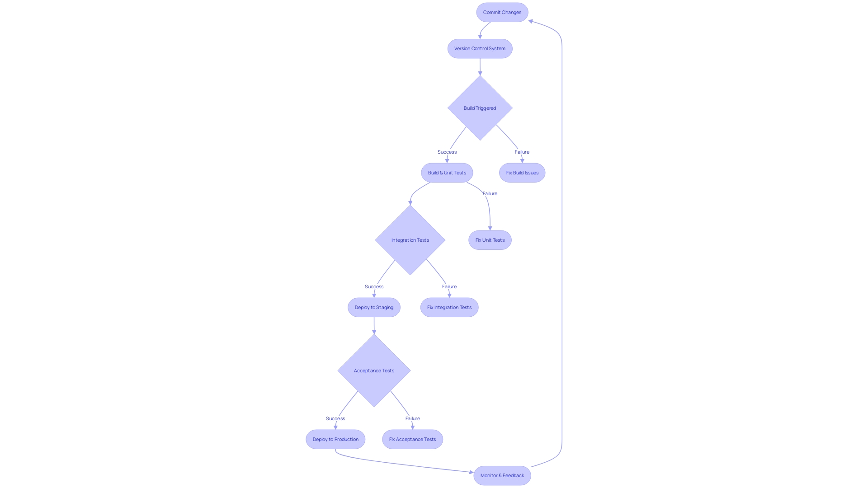Click the Build and Unit Tests node
This screenshot has width=868, height=488.
447,172
